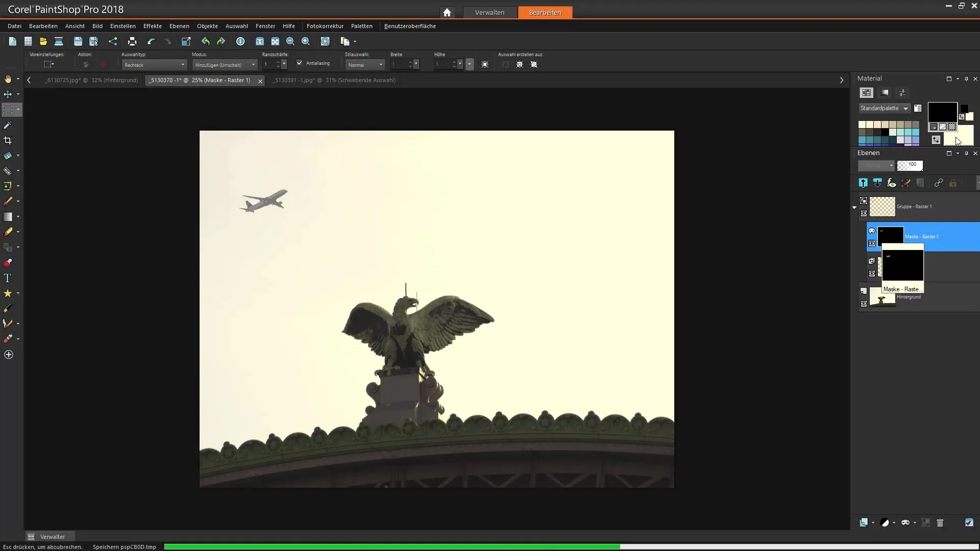Select the star Preset Shape tool
Screen dimensions: 980x551
8,293
